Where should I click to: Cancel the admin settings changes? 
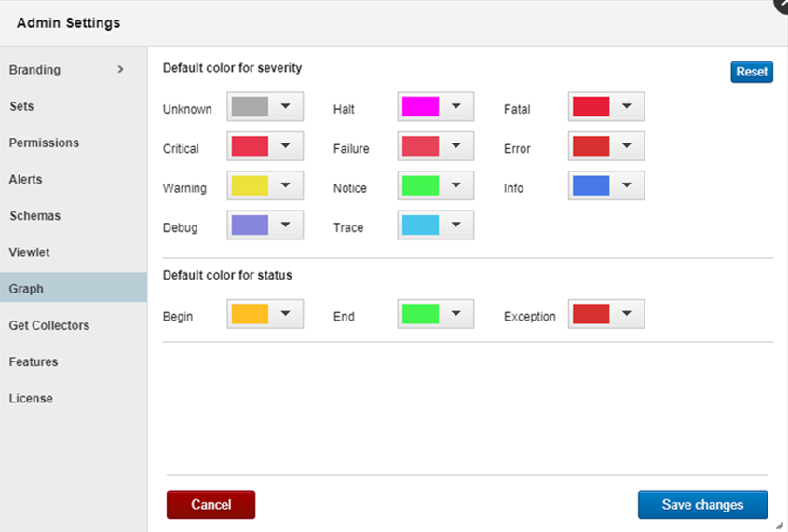pyautogui.click(x=211, y=505)
